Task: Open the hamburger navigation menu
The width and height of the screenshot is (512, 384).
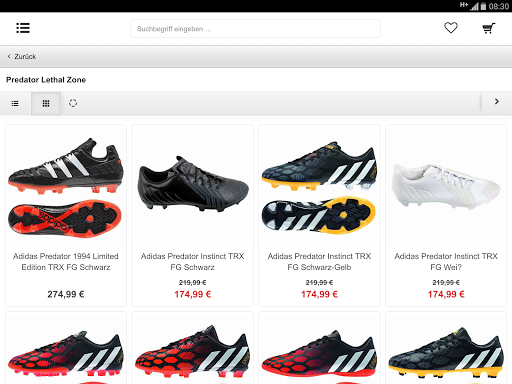Action: pyautogui.click(x=23, y=28)
